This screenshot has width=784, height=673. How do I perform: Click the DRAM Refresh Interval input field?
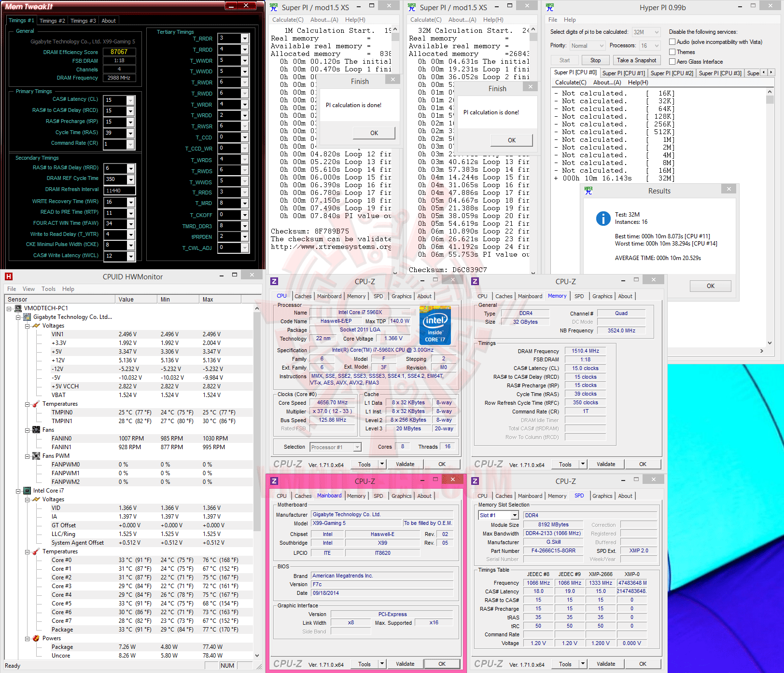120,191
